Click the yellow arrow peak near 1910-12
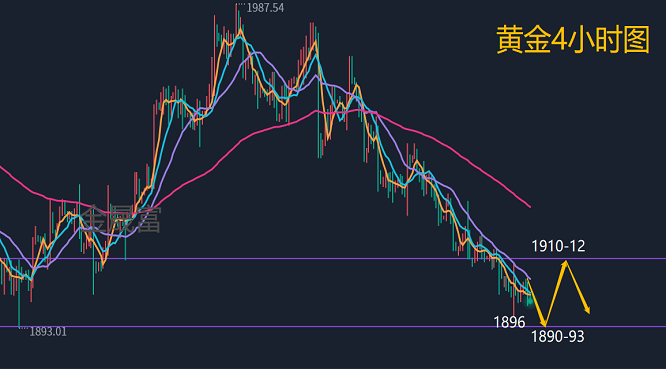 pos(565,263)
